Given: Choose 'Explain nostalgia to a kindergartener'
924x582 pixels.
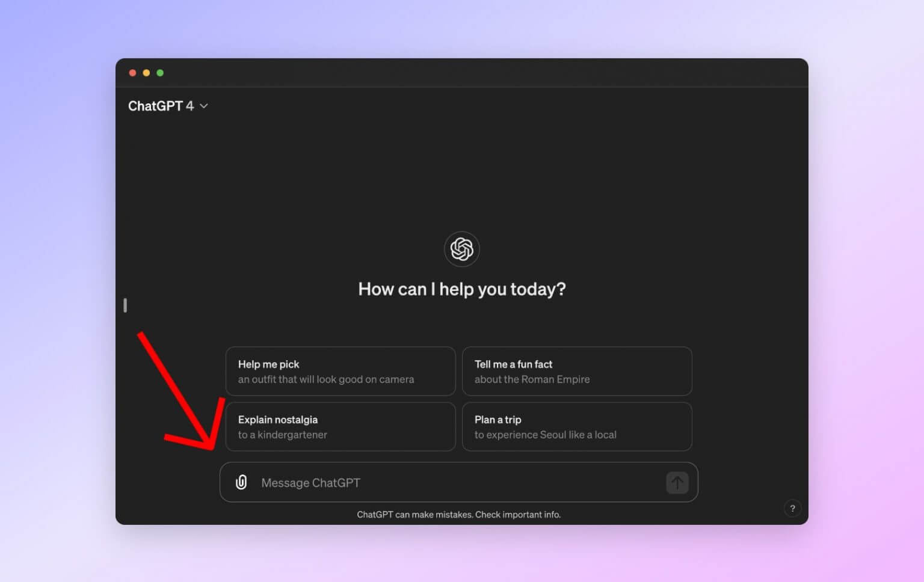Looking at the screenshot, I should coord(340,427).
